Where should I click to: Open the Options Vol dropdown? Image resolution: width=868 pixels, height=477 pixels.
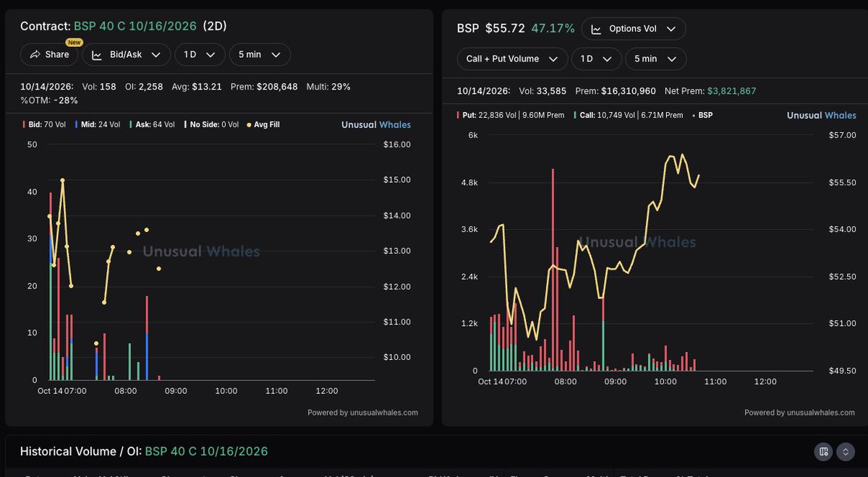click(x=634, y=29)
